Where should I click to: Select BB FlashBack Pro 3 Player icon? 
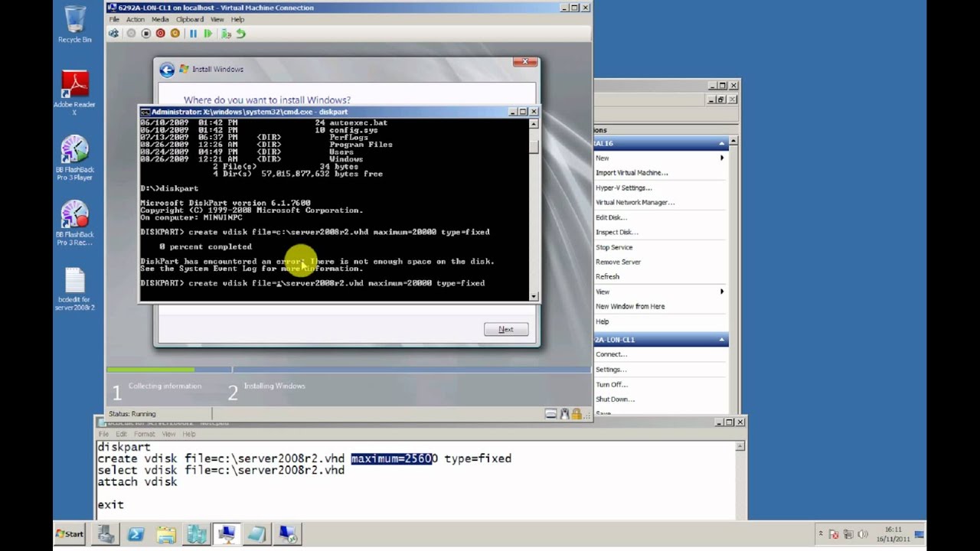[75, 158]
